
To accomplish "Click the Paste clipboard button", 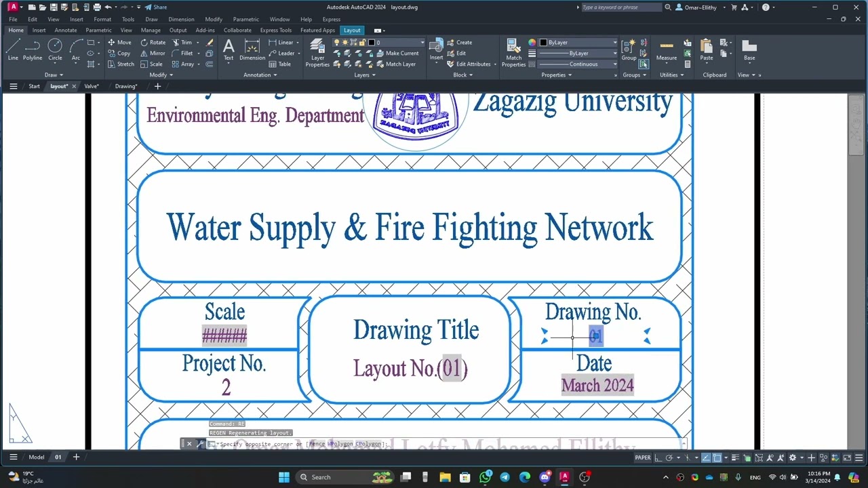I will 707,49.
